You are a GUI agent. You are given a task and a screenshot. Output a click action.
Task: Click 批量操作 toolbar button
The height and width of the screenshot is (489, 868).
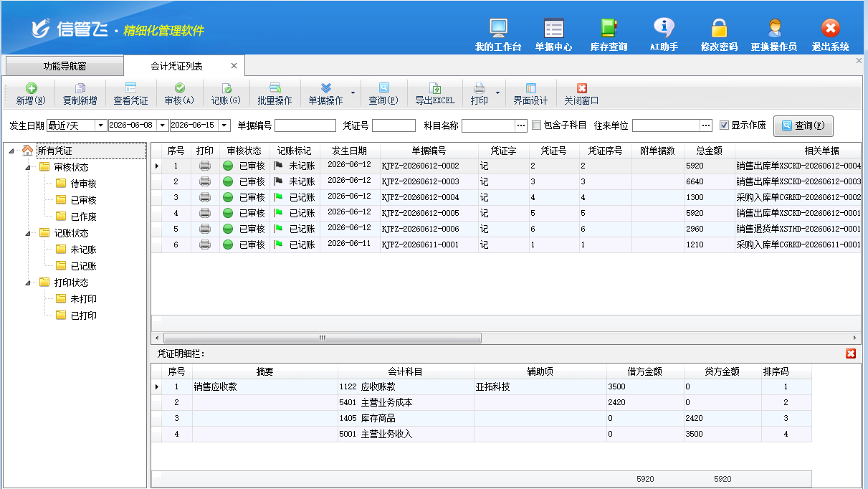click(275, 94)
